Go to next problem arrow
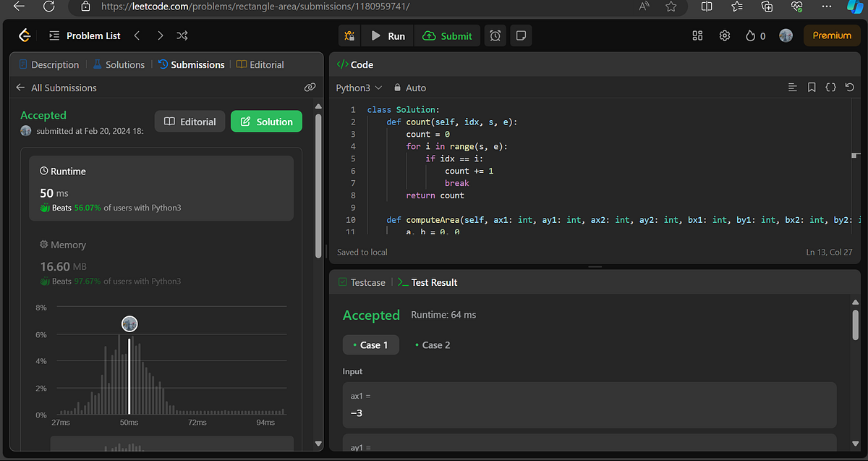The height and width of the screenshot is (461, 868). (x=160, y=35)
